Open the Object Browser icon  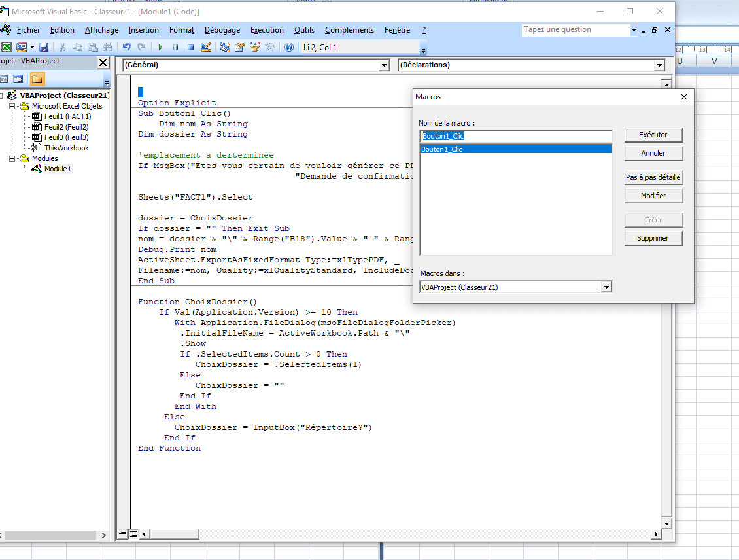(x=255, y=47)
